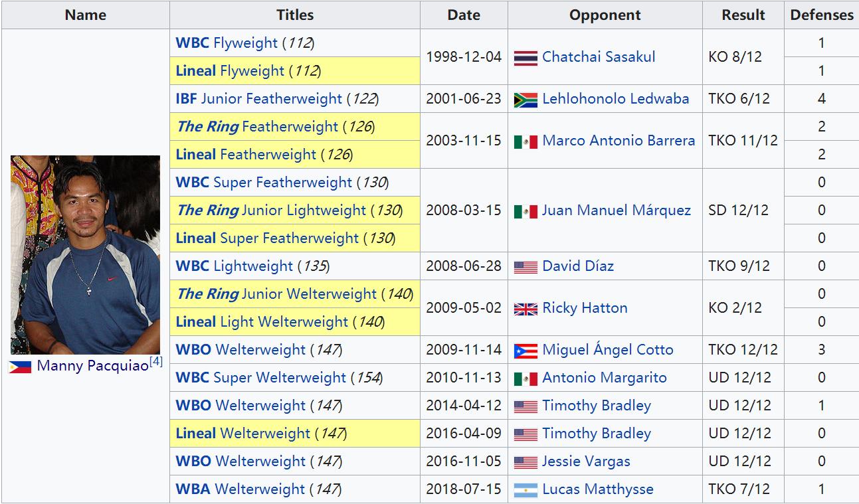The width and height of the screenshot is (859, 504).
Task: Click the UK flag beside Ricky Hatton
Action: click(x=525, y=309)
